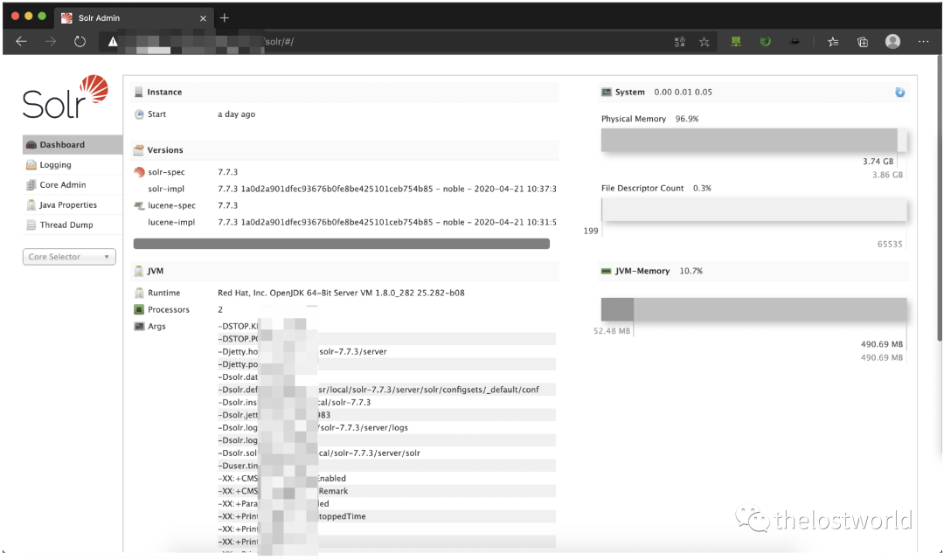Click the JVM-Memory header icon
The image size is (944, 560).
pos(607,272)
